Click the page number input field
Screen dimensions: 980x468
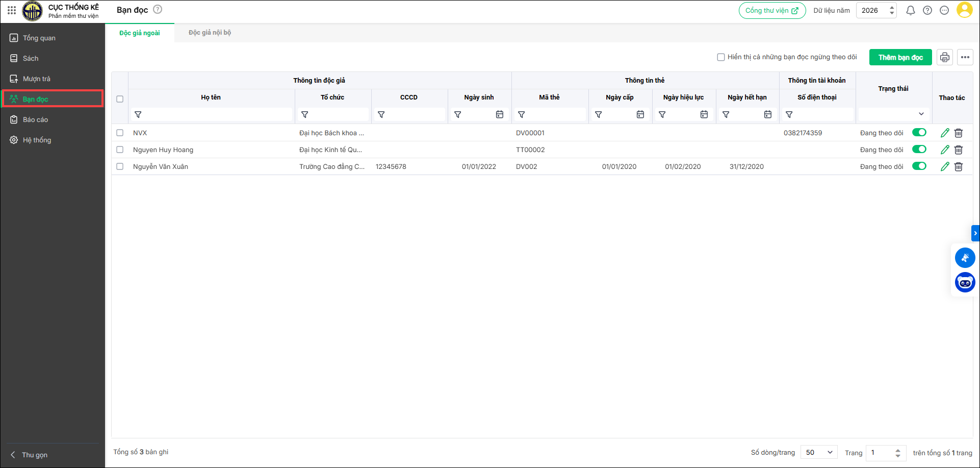coord(881,453)
